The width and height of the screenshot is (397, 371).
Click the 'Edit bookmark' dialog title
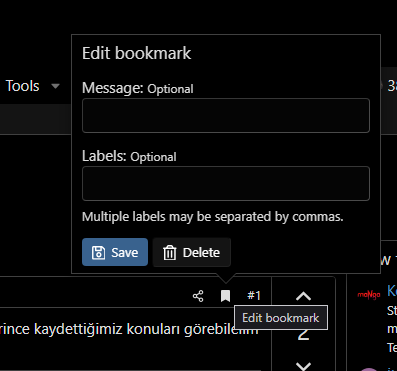pos(137,53)
